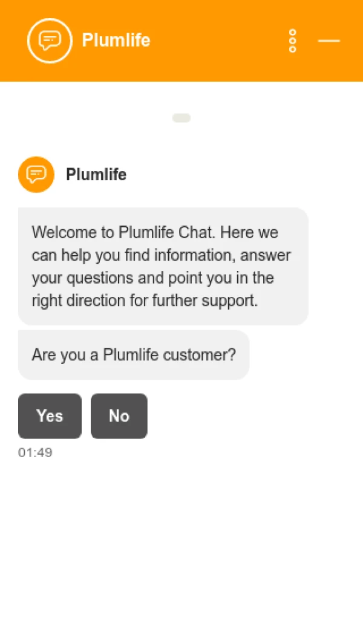363x644 pixels.
Task: Show more chat options via vertical dots
Action: tap(293, 41)
